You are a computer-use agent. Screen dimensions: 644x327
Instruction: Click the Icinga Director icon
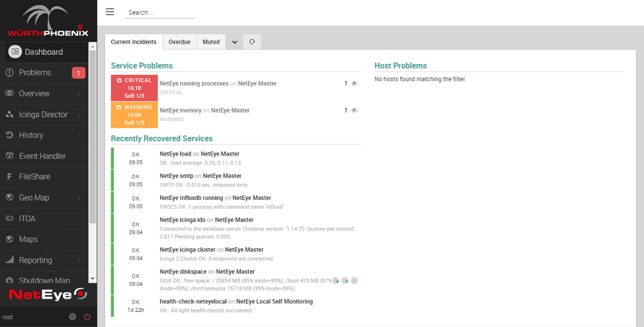click(9, 115)
